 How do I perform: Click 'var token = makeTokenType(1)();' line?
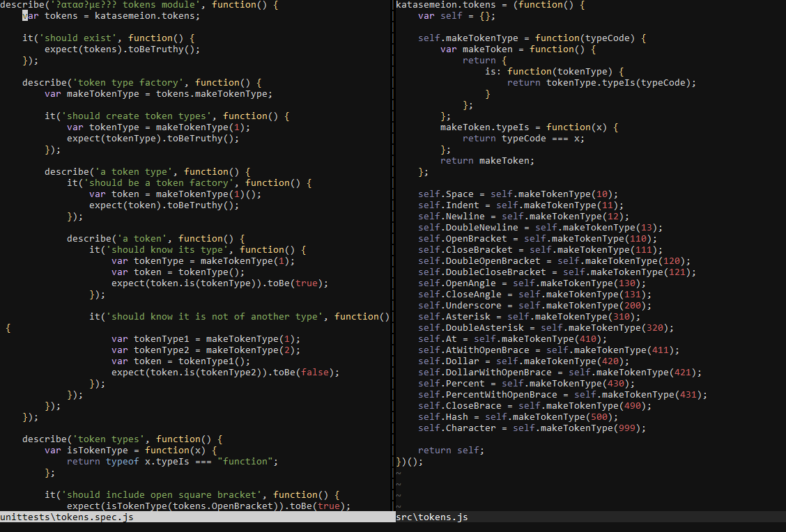176,194
